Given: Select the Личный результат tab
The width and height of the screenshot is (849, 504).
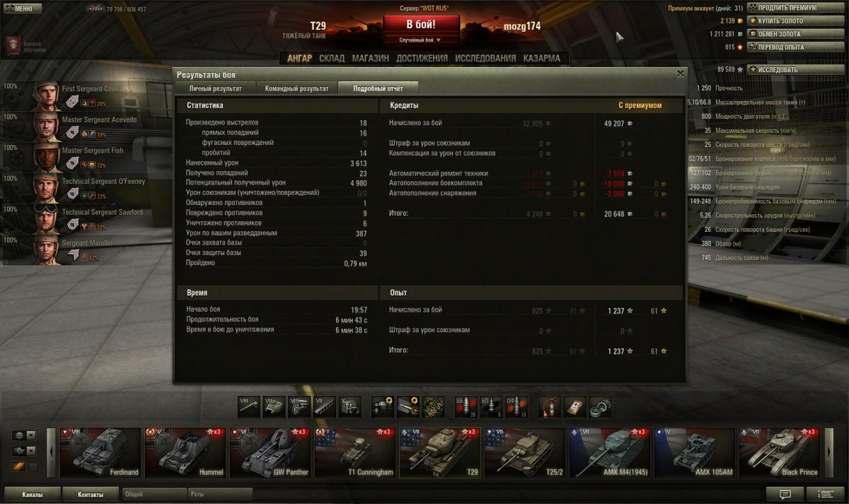Looking at the screenshot, I should tap(215, 88).
